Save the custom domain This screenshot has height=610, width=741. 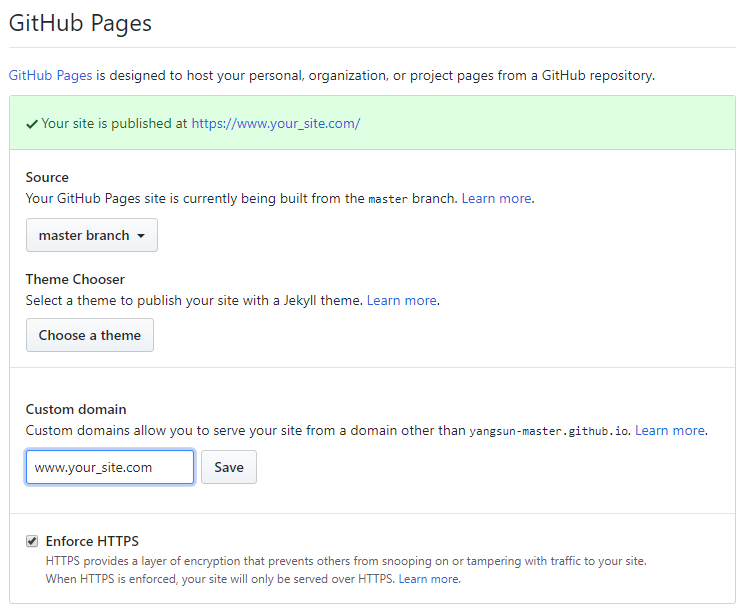pyautogui.click(x=229, y=467)
